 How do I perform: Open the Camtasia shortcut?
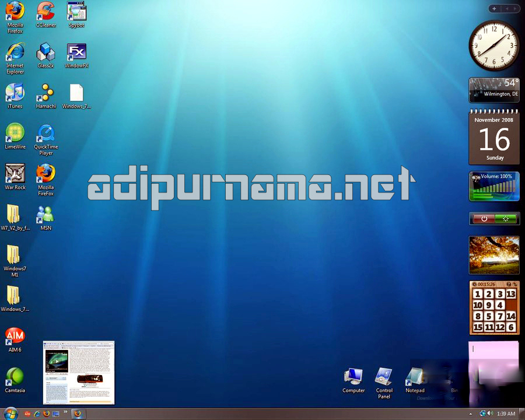click(x=15, y=380)
